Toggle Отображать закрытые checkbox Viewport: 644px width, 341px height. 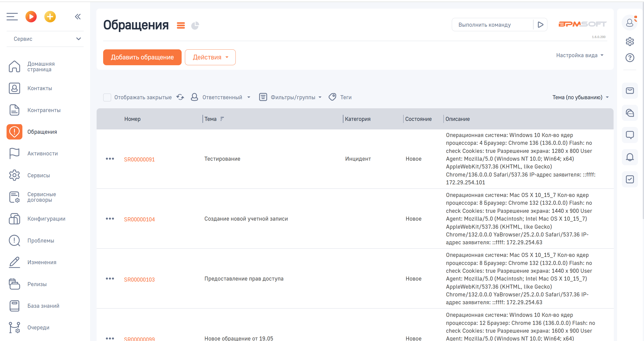[x=107, y=97]
